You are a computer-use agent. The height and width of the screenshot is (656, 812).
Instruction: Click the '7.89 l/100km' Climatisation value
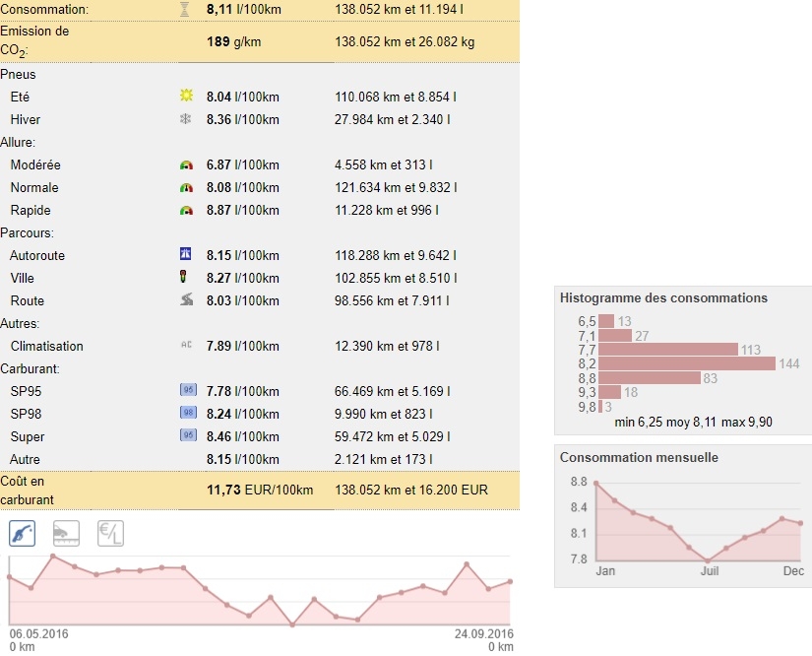click(243, 346)
